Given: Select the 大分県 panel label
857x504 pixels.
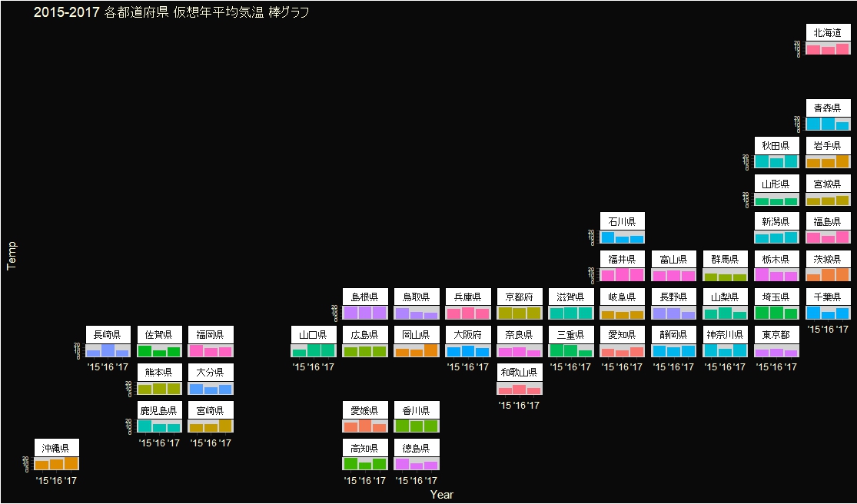Looking at the screenshot, I should point(211,373).
